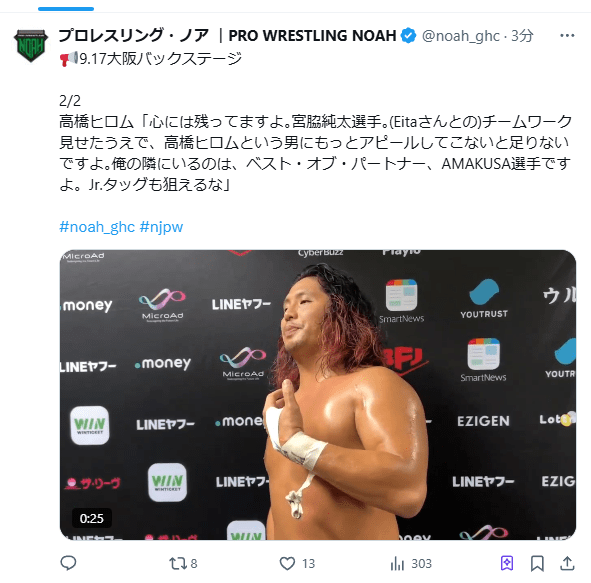The height and width of the screenshot is (583, 591).
Task: Open the #njpw hashtag link
Action: [x=161, y=227]
